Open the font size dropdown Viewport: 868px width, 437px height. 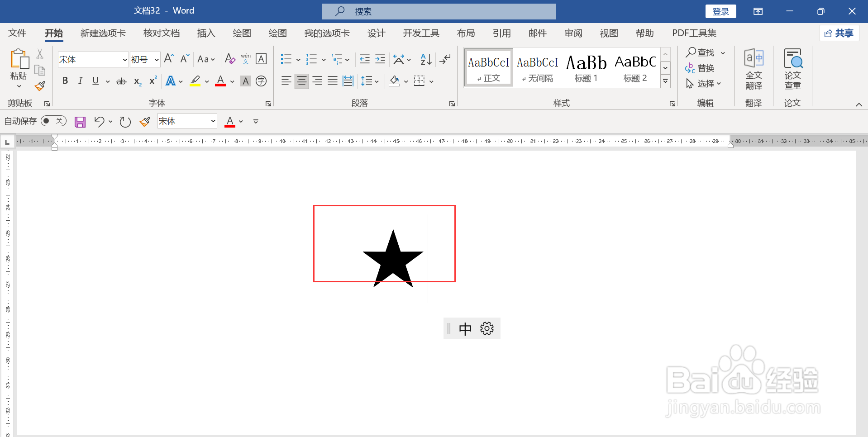click(157, 59)
